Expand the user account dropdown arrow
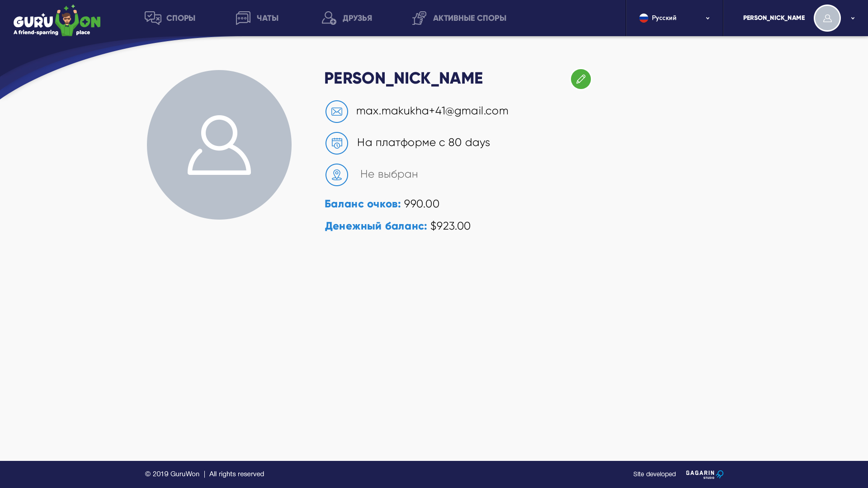 click(x=853, y=19)
